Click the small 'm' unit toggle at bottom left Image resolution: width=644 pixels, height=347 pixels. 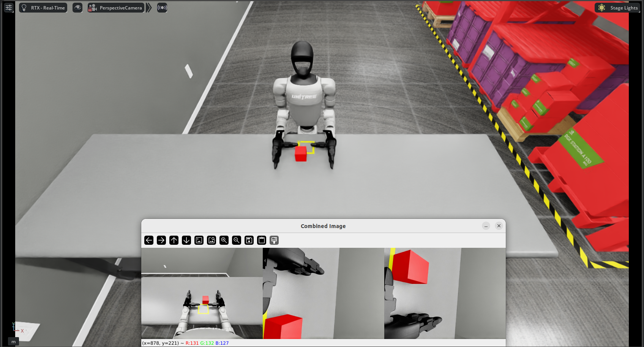click(13, 341)
